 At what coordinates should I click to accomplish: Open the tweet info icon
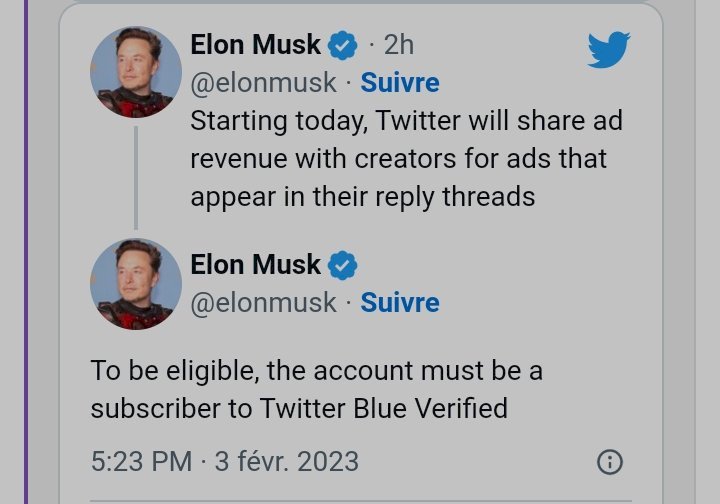pos(609,462)
